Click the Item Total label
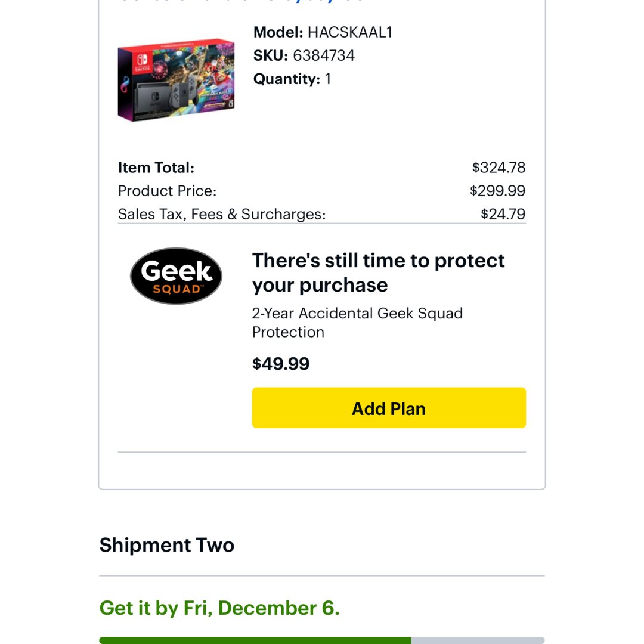The height and width of the screenshot is (644, 644). pyautogui.click(x=156, y=168)
